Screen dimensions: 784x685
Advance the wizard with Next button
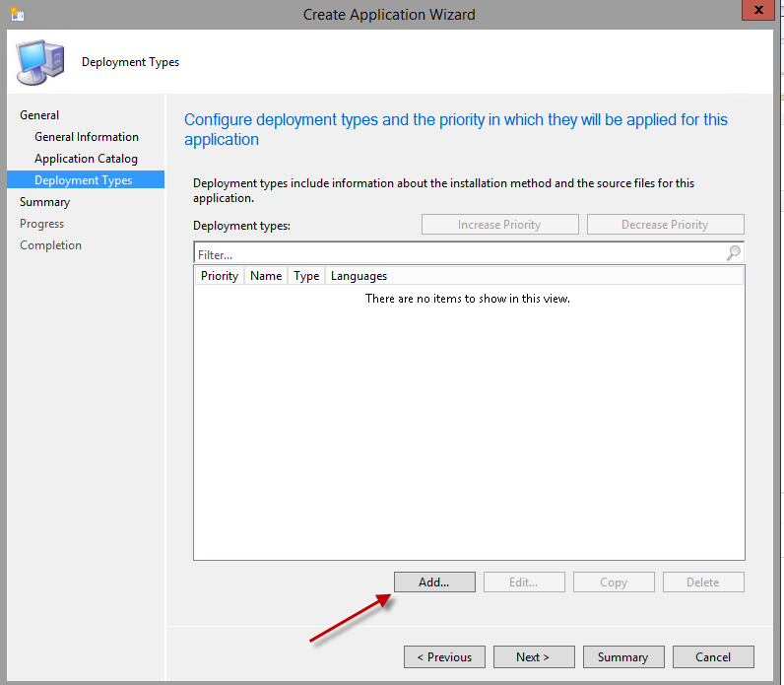coord(533,657)
